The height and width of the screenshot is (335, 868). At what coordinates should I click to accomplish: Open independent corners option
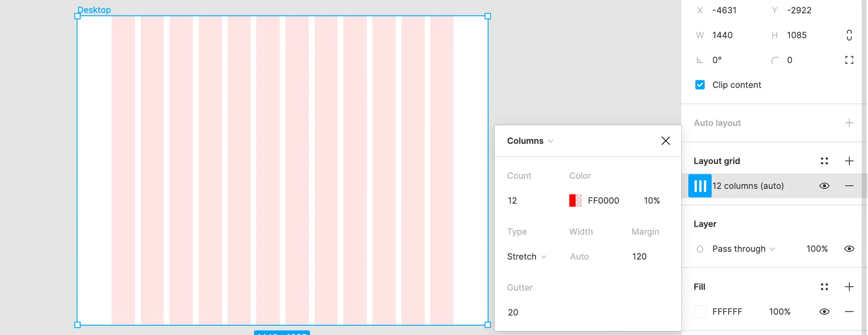point(849,60)
